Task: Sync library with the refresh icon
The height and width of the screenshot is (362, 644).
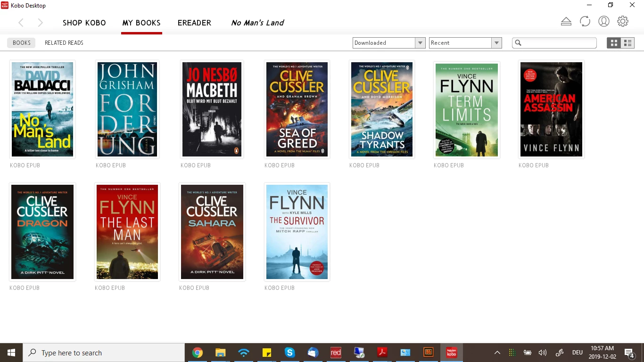Action: pyautogui.click(x=585, y=22)
